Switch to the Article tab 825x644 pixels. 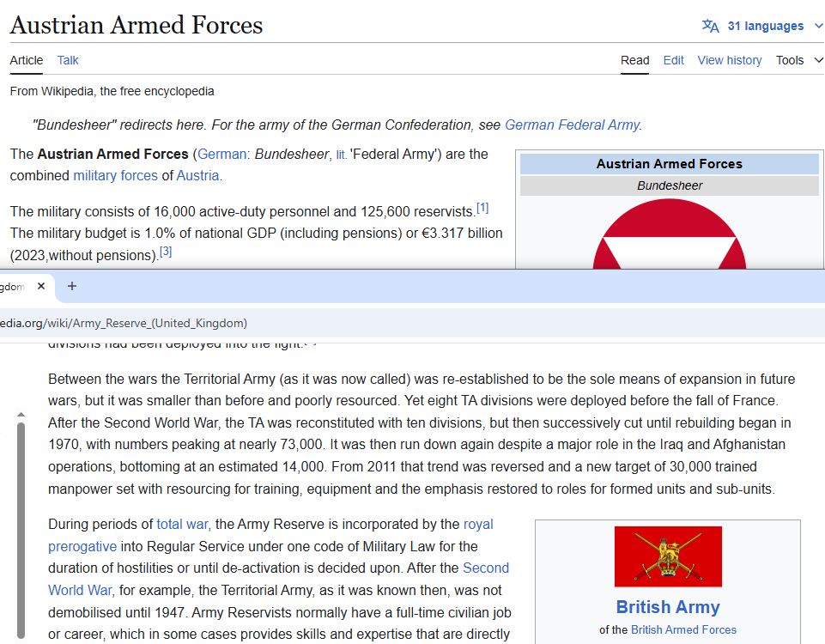27,60
